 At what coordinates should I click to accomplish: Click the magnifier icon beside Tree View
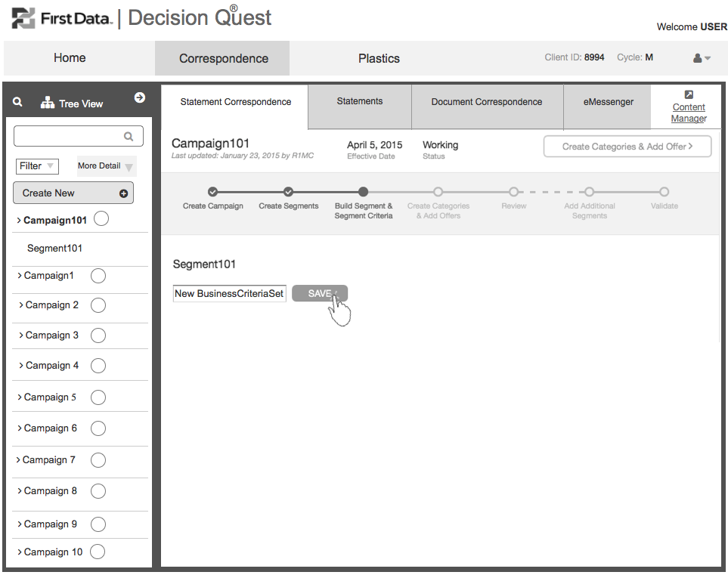click(17, 102)
